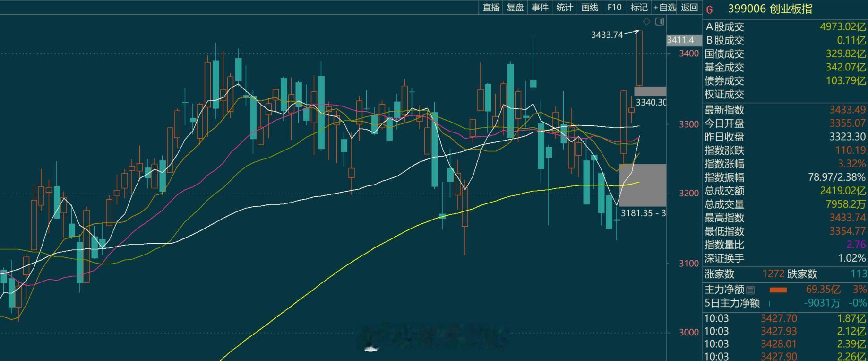This screenshot has height=361, width=868.
Task: Click the 深证换手 value 1.02%
Action: pyautogui.click(x=852, y=258)
